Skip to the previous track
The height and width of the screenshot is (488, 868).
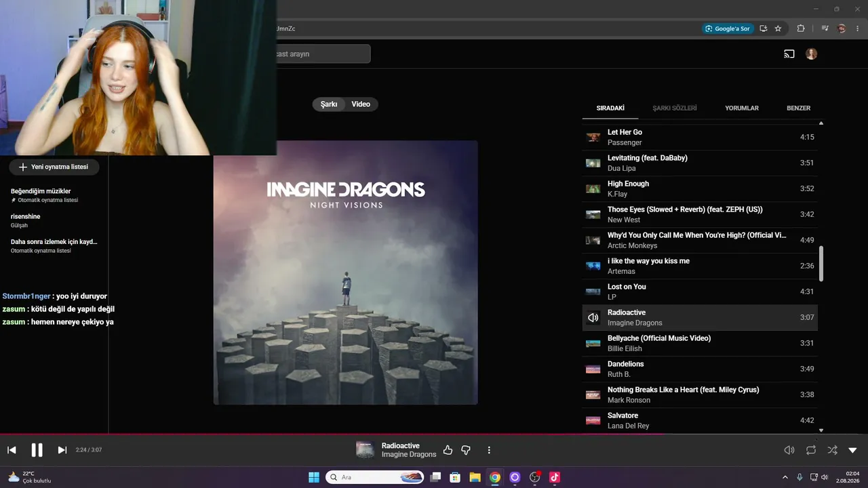pos(12,450)
